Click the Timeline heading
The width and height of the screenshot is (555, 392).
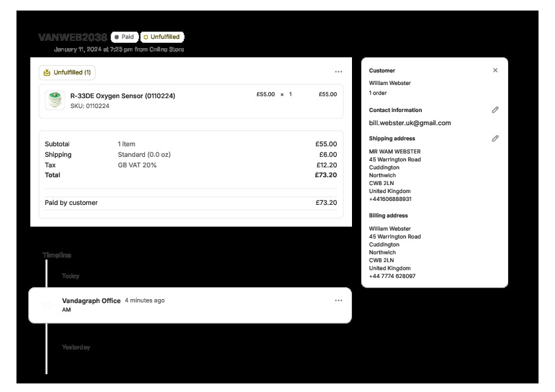tap(57, 255)
